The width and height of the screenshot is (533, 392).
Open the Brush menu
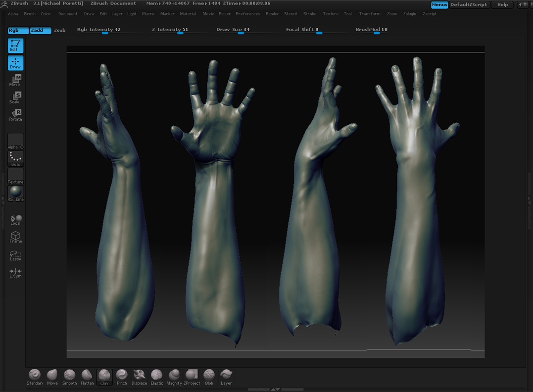[x=30, y=14]
